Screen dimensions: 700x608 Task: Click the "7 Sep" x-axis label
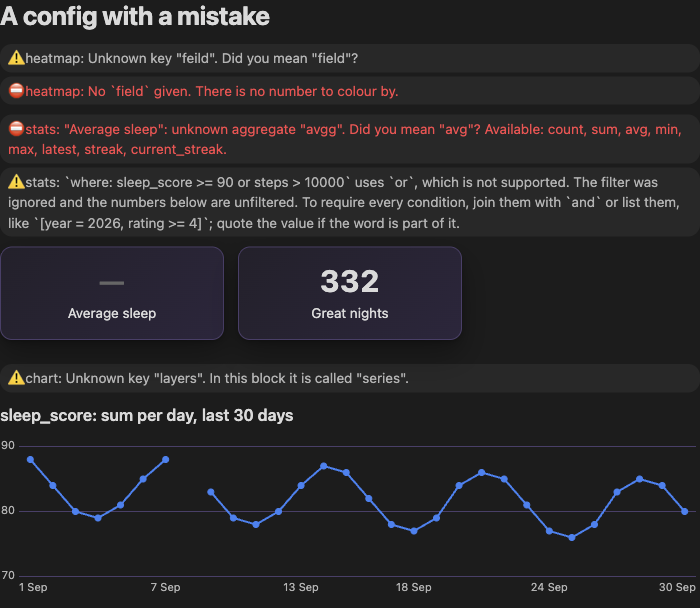click(165, 587)
